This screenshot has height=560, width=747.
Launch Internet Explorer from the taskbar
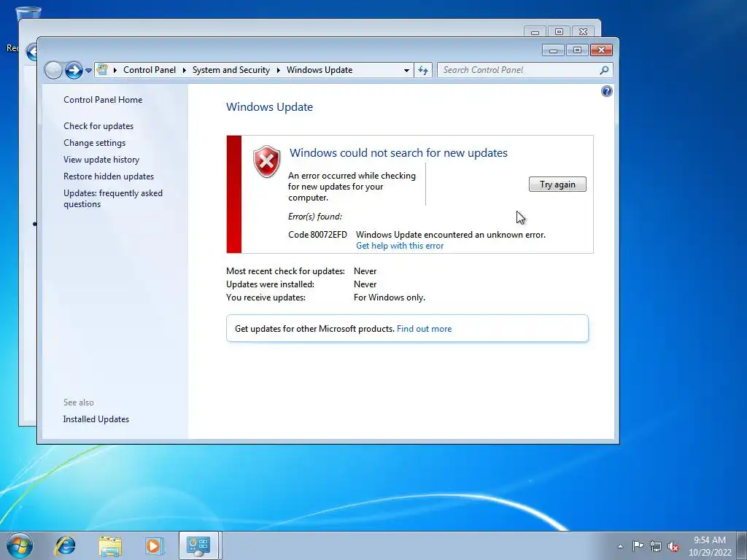click(x=65, y=545)
